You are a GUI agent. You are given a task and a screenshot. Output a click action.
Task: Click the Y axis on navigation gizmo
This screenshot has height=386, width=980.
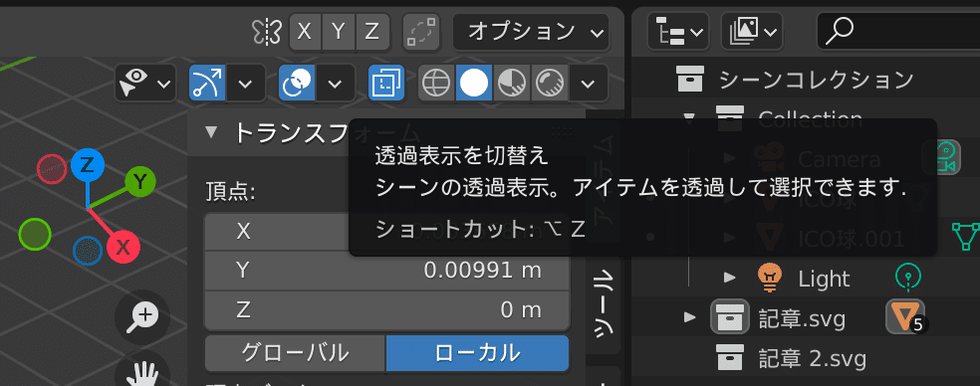(140, 182)
